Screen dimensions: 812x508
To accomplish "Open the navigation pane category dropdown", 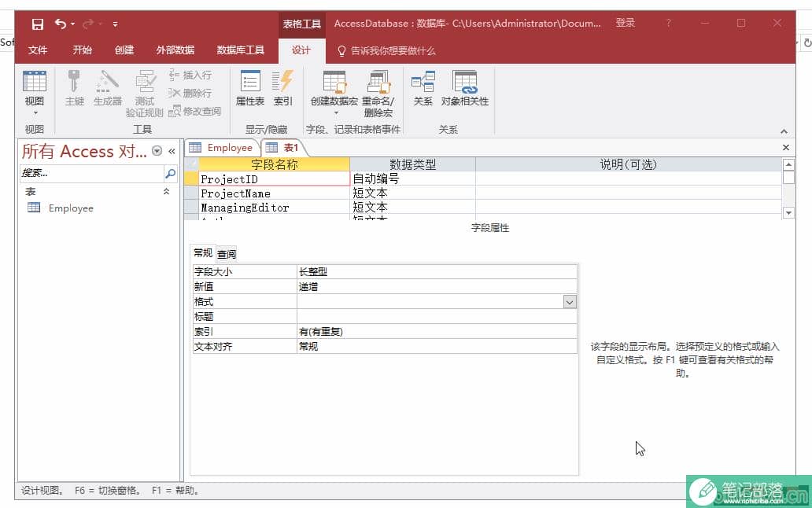I will click(x=157, y=151).
